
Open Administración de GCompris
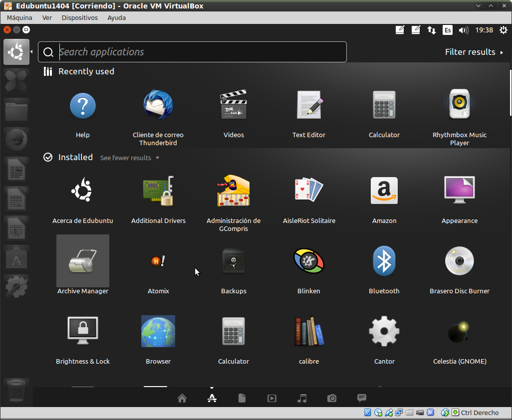point(234,191)
